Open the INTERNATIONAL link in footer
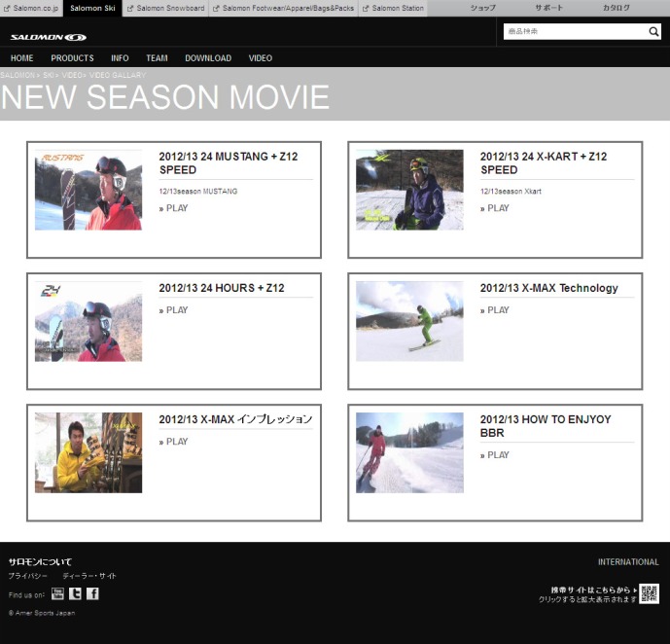The width and height of the screenshot is (670, 644). pyautogui.click(x=628, y=562)
